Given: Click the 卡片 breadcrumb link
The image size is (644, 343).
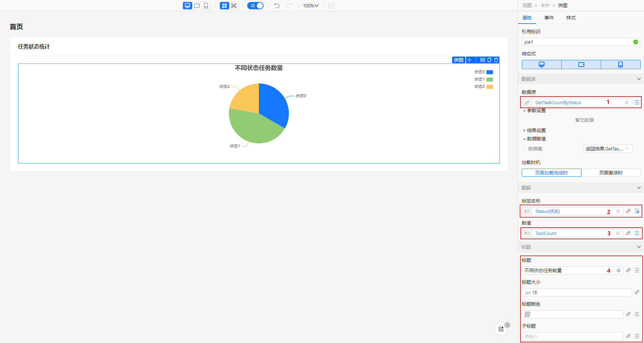Looking at the screenshot, I should pyautogui.click(x=545, y=5).
